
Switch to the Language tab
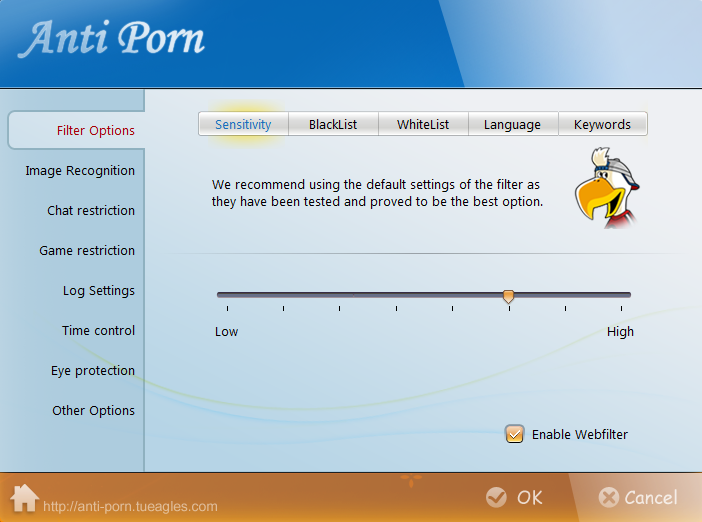(513, 124)
